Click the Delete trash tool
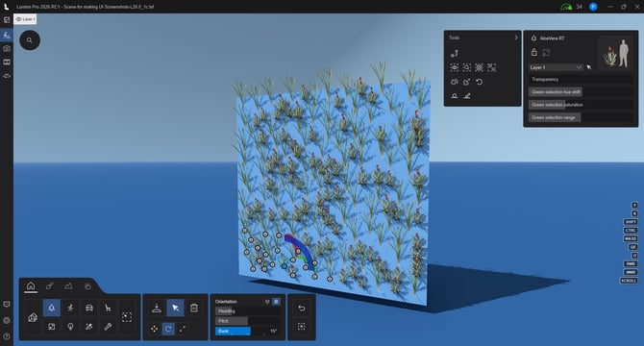This screenshot has height=346, width=644. tap(194, 308)
